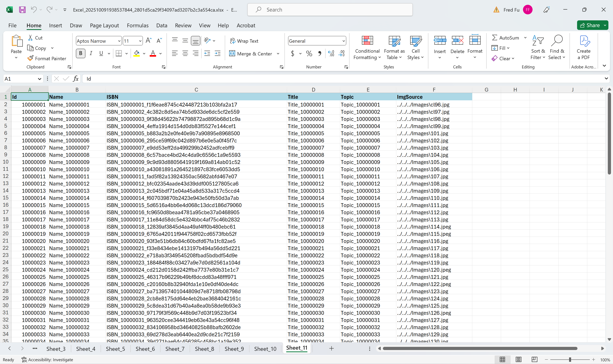
Task: Expand the General number format dropdown
Action: pos(343,41)
